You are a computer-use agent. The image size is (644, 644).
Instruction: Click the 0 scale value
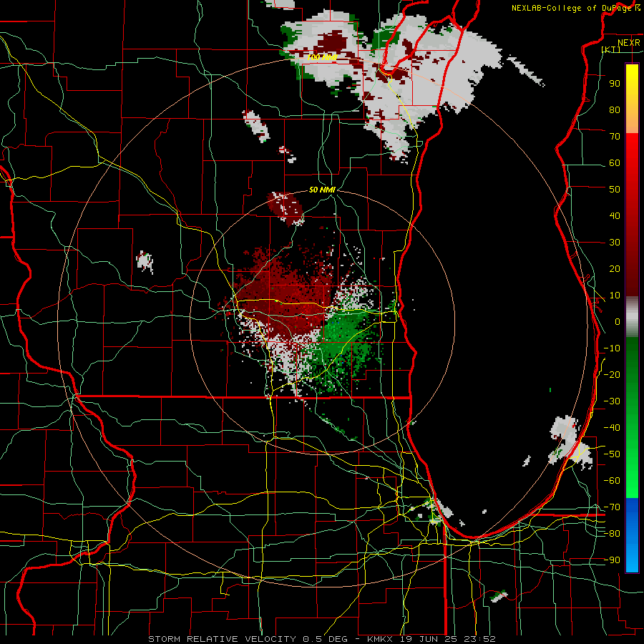pos(618,321)
